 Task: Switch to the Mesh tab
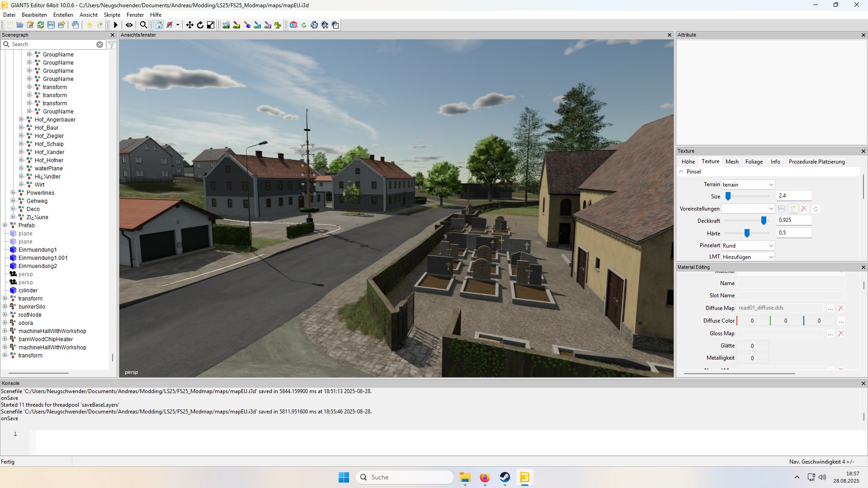[x=732, y=162]
